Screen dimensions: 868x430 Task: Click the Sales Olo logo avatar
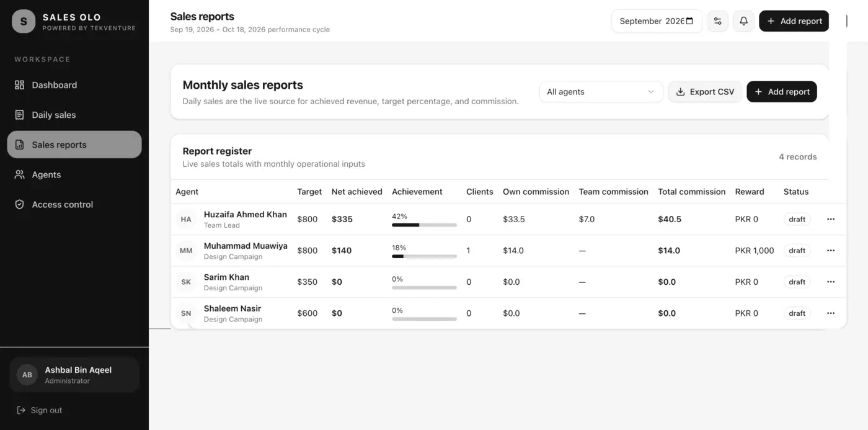pyautogui.click(x=24, y=21)
